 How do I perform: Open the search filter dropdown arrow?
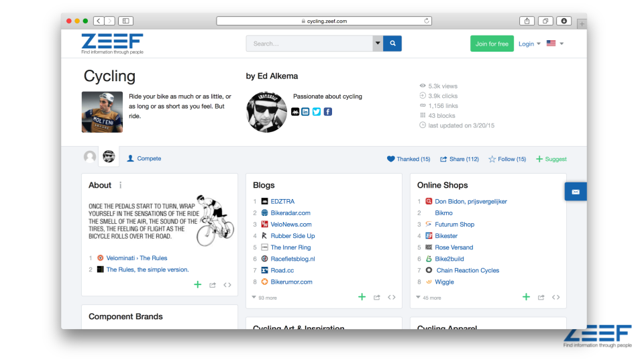pyautogui.click(x=378, y=44)
